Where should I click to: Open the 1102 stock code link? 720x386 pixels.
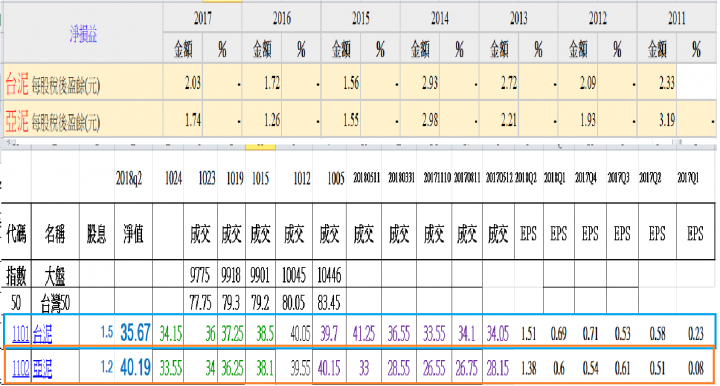click(x=20, y=368)
